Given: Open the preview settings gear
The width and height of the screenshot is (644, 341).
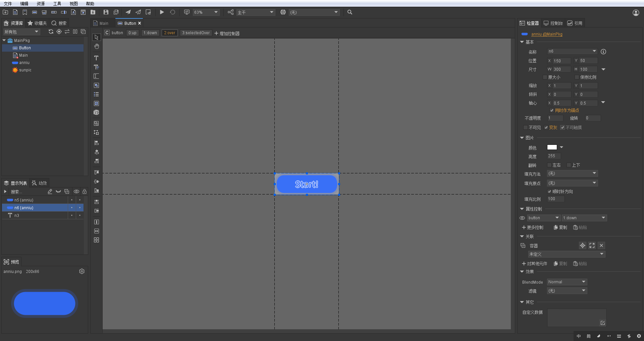Looking at the screenshot, I should point(82,271).
